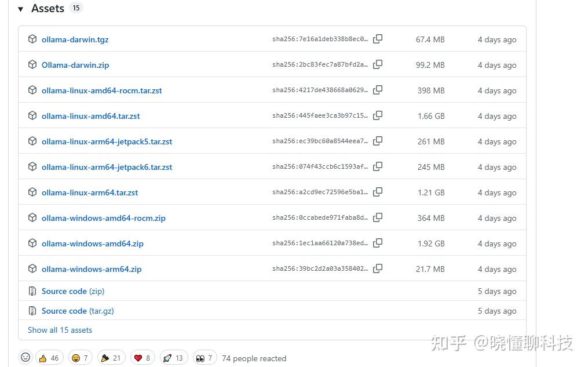Click package icon beside Ollama-darwin.zip
This screenshot has width=588, height=367.
[32, 64]
